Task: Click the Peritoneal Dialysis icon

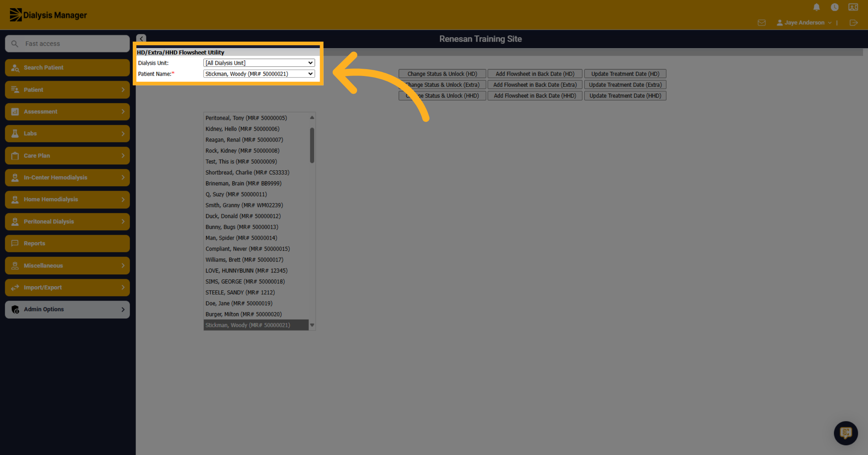Action: point(15,222)
